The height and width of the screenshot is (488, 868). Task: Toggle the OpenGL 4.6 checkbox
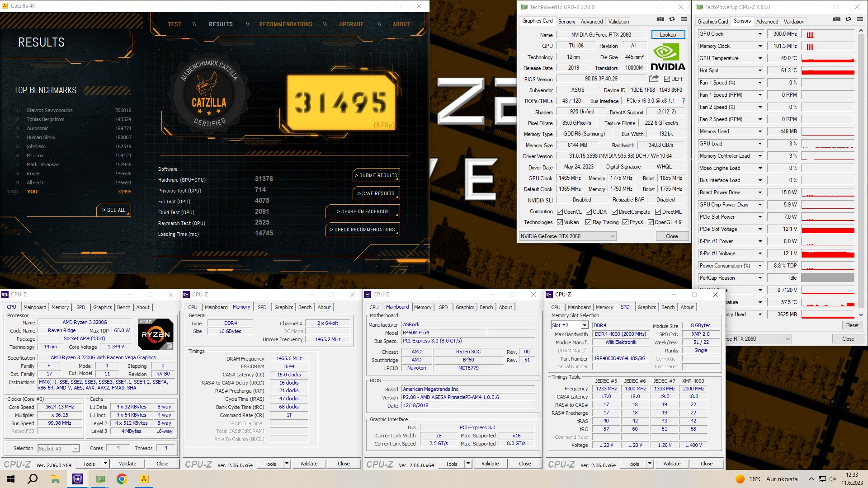[x=651, y=222]
